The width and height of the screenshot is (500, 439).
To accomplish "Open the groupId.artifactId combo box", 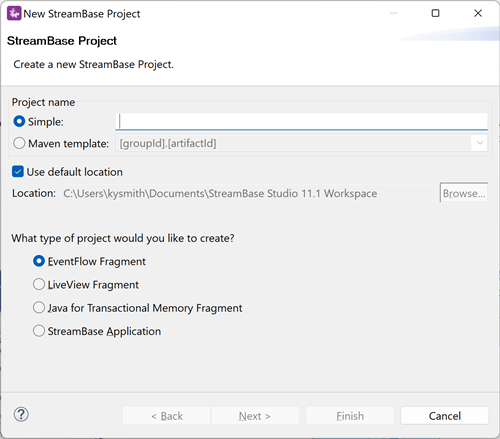I will (301, 143).
